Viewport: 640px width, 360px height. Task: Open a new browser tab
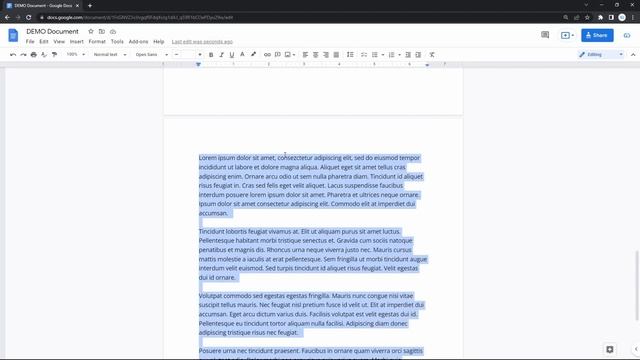point(90,6)
